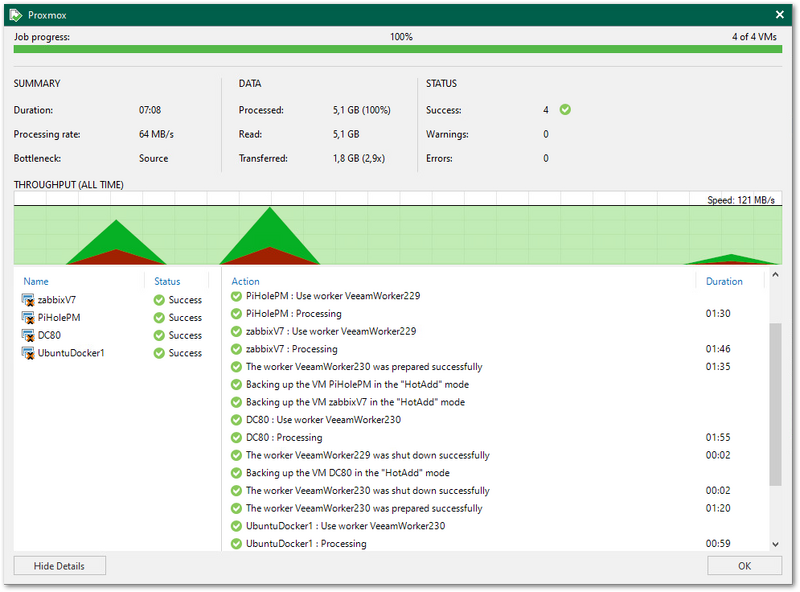Screen dimensions: 800x592
Task: Click the UbuntuDocker1 VM icon
Action: tap(29, 354)
